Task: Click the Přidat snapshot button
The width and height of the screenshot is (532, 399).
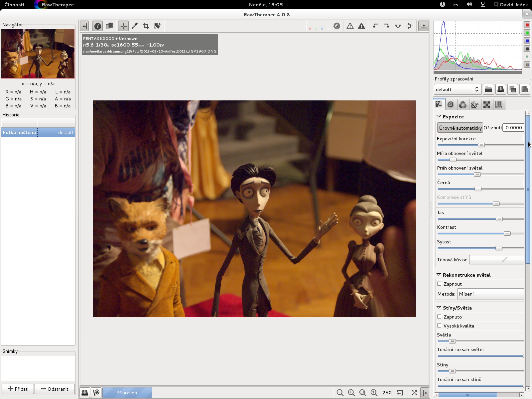Action: (x=18, y=389)
